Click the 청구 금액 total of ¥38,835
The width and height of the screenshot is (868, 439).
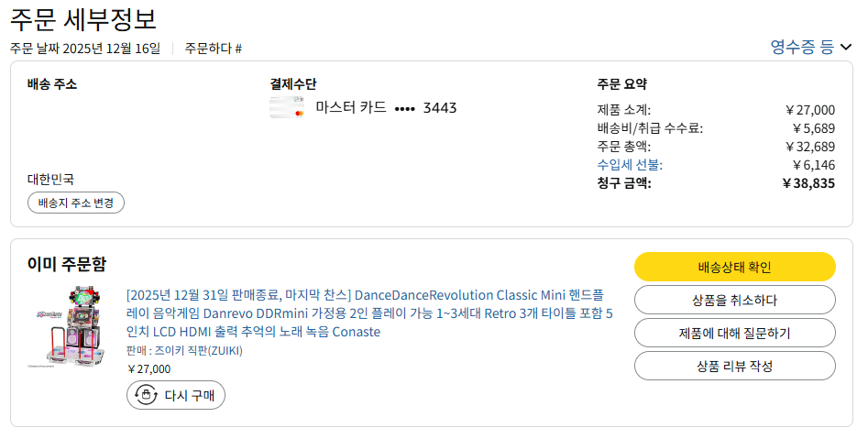pyautogui.click(x=808, y=183)
